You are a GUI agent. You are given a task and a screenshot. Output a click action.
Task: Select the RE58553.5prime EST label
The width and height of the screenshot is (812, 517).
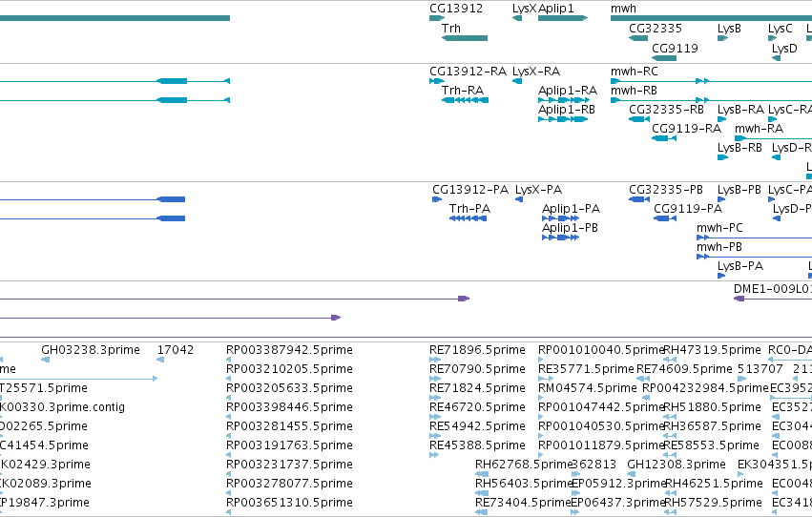pos(711,446)
